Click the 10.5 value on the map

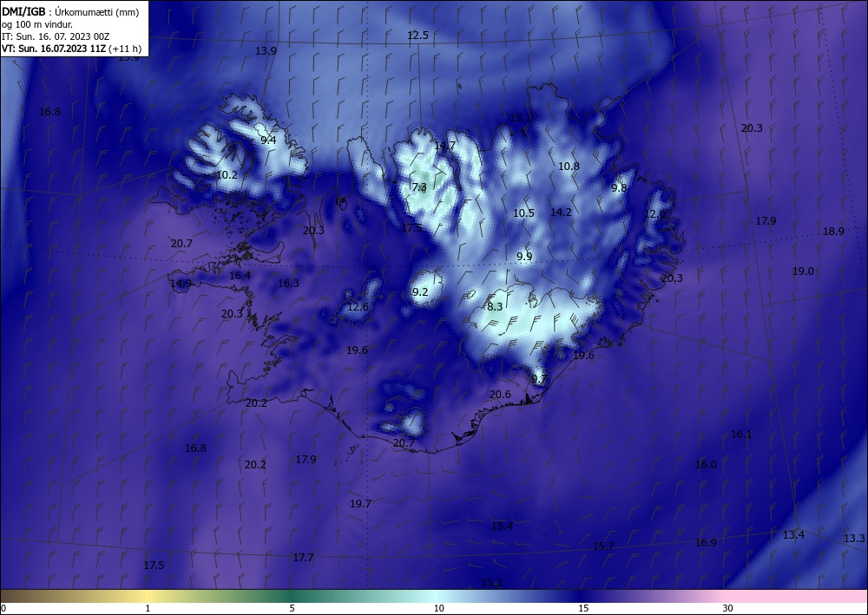tap(523, 213)
